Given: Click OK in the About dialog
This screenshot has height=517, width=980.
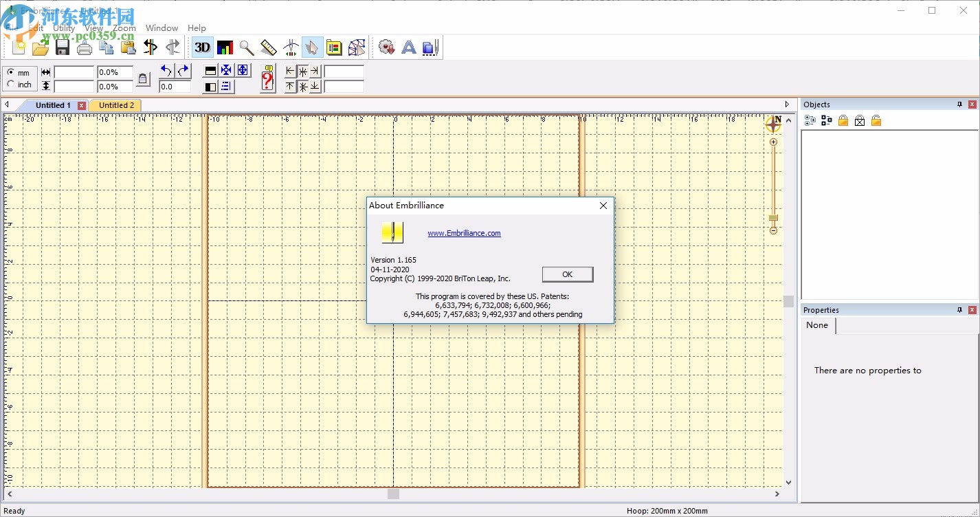Looking at the screenshot, I should 567,274.
